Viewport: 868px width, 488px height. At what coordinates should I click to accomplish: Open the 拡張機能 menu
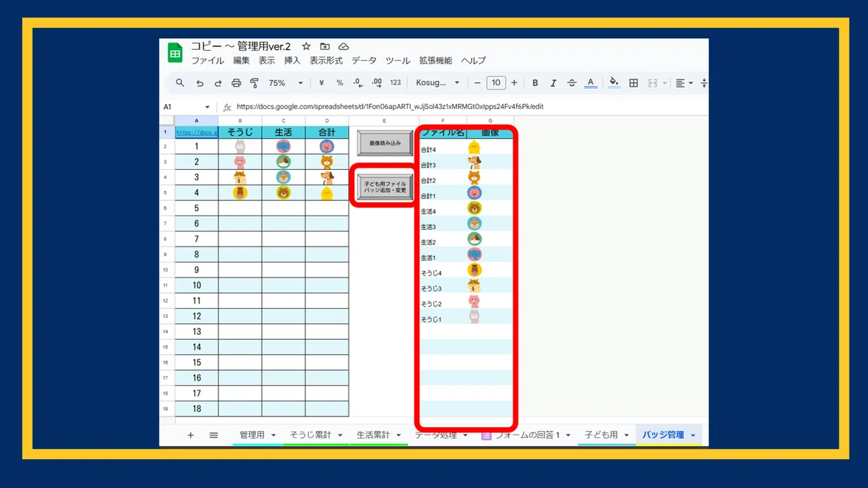[x=435, y=61]
